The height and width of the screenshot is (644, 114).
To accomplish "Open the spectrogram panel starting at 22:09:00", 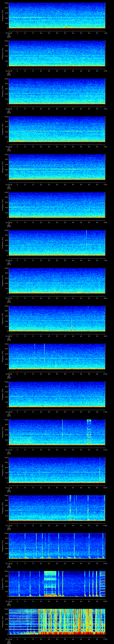I will pos(57,356).
